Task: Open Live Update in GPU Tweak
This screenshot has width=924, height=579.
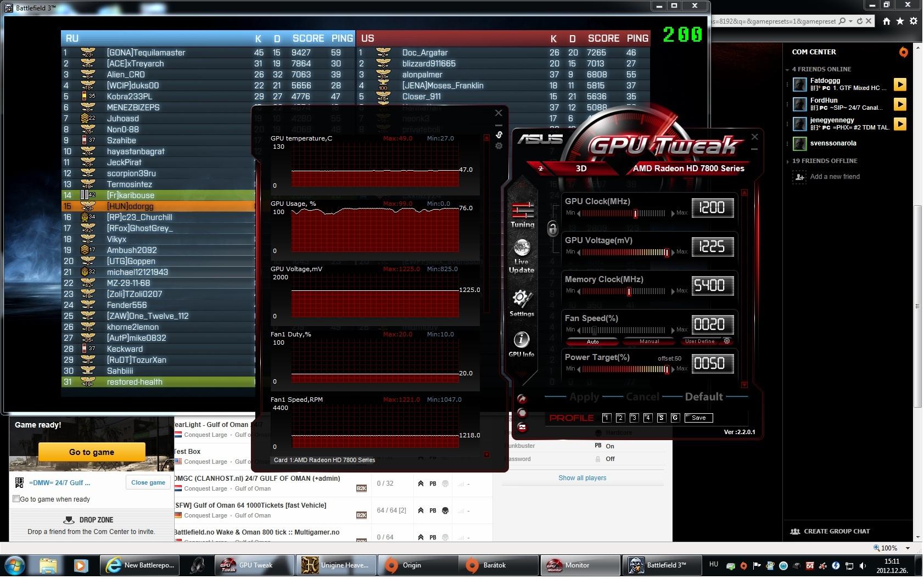Action: (521, 256)
